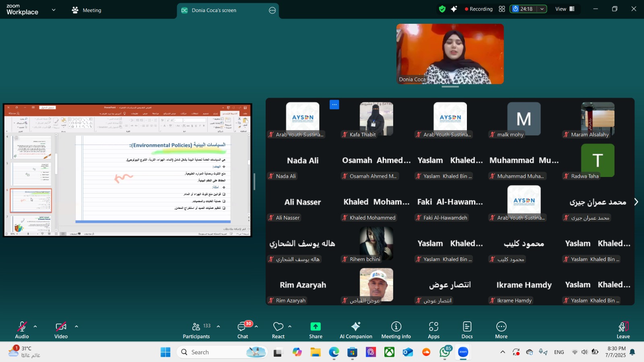Open the Participants panel

pos(196,330)
